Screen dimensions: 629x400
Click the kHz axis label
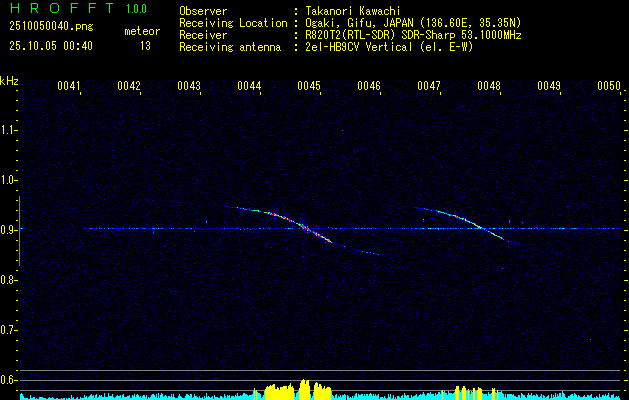[9, 81]
